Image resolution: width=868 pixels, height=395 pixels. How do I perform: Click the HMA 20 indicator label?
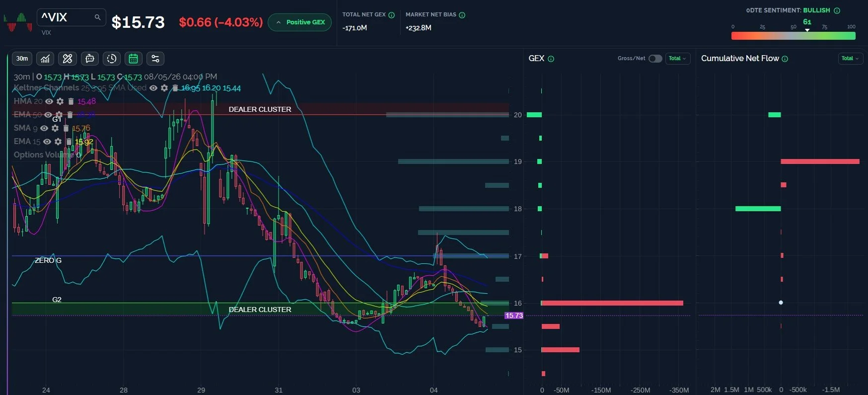tap(27, 101)
